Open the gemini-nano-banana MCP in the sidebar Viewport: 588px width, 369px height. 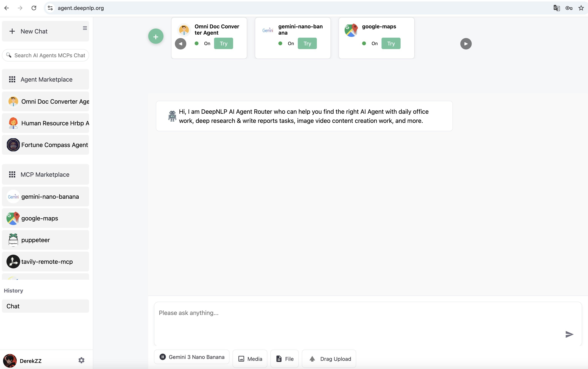[45, 196]
